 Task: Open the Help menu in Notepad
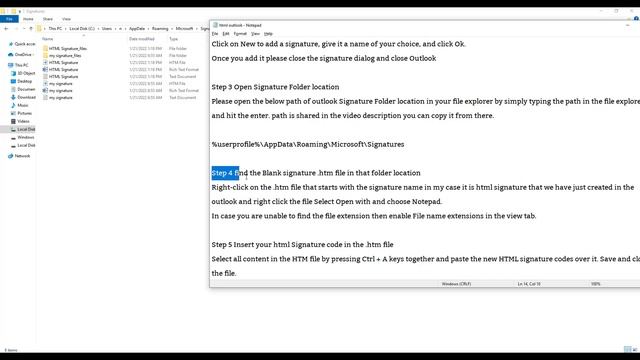click(268, 33)
